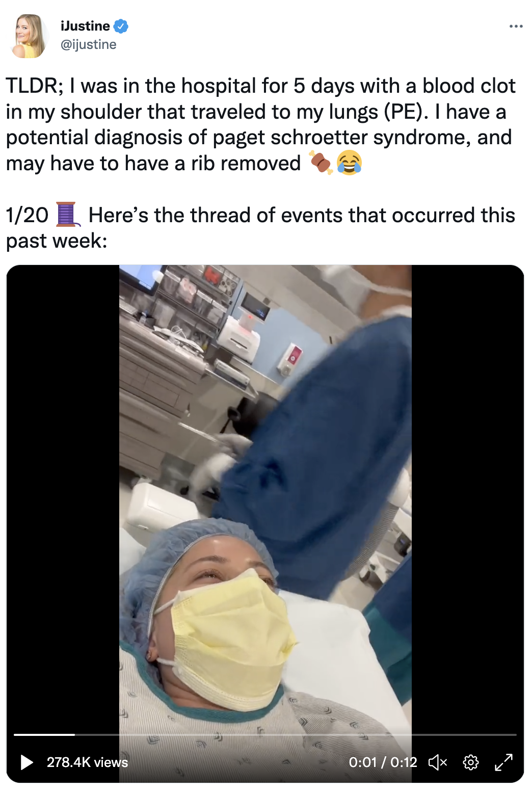Expand video to fullscreen
The width and height of the screenshot is (532, 795).
click(x=504, y=762)
